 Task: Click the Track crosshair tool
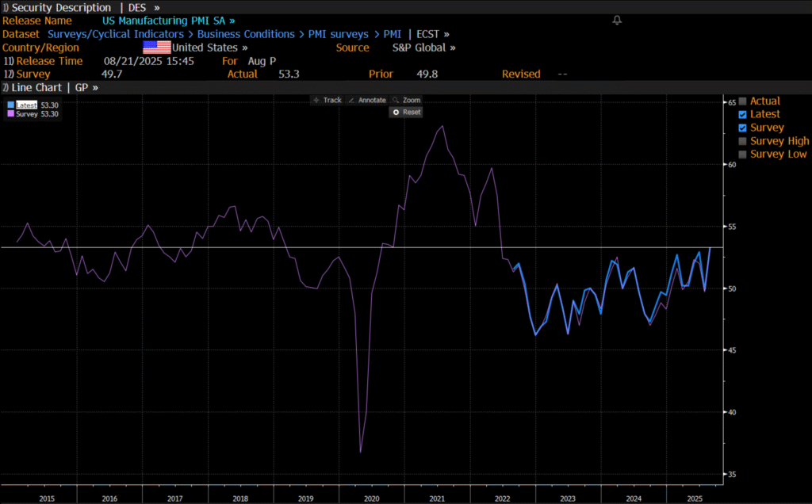click(327, 101)
